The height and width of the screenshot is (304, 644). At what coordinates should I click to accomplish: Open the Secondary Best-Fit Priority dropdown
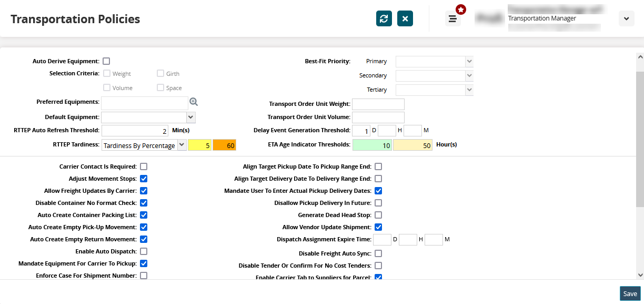435,75
